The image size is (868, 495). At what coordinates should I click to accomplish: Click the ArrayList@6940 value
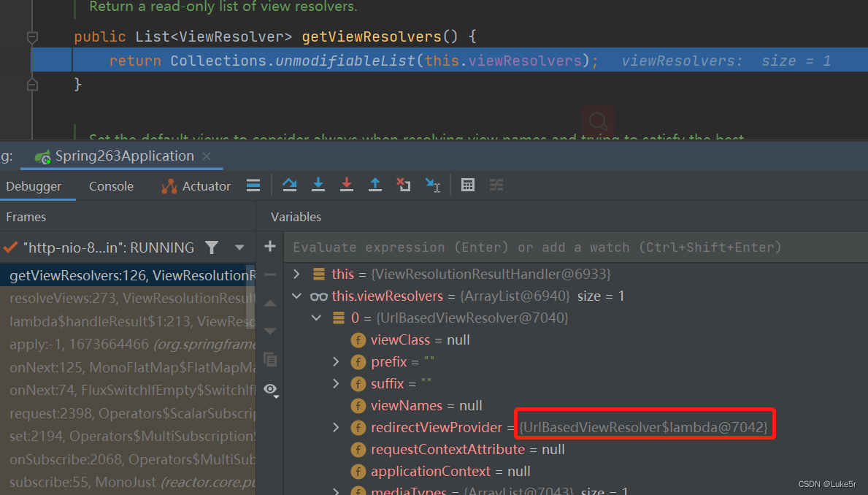click(x=515, y=296)
